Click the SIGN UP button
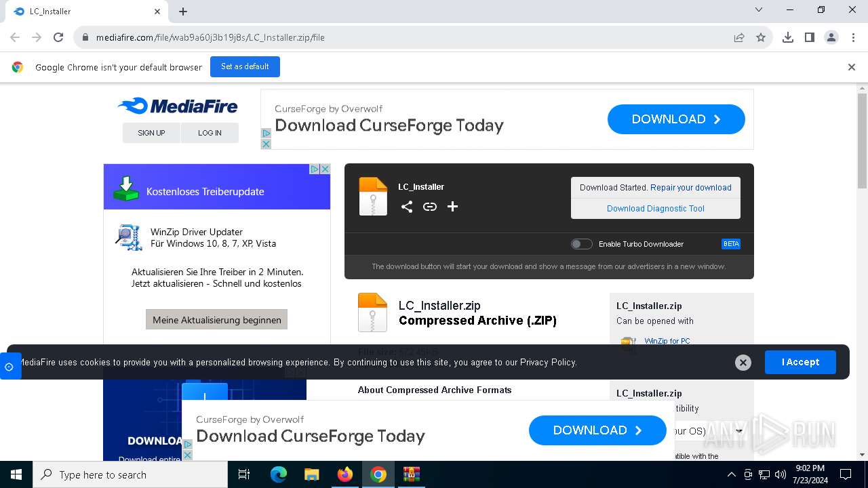The image size is (868, 488). [151, 133]
